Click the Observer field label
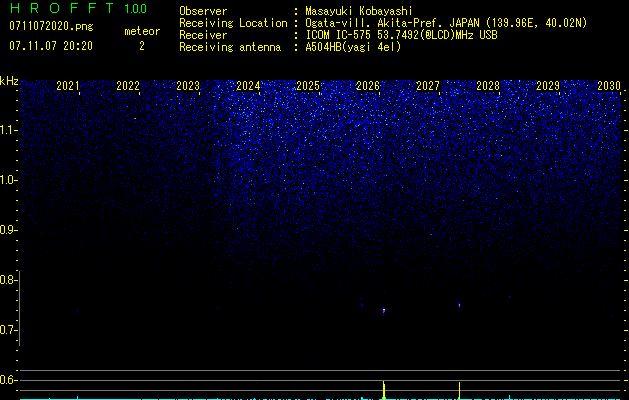 (x=203, y=11)
